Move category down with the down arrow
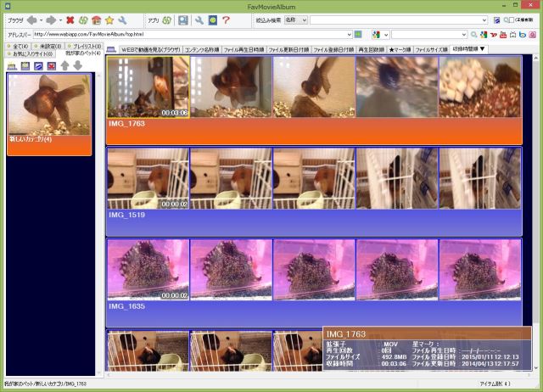 77,66
